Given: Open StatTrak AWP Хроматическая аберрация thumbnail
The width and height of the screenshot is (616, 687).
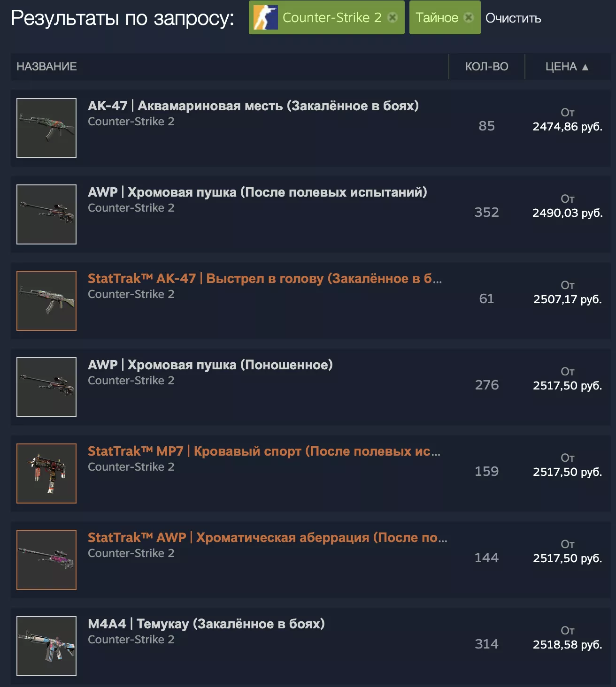Looking at the screenshot, I should click(x=46, y=560).
